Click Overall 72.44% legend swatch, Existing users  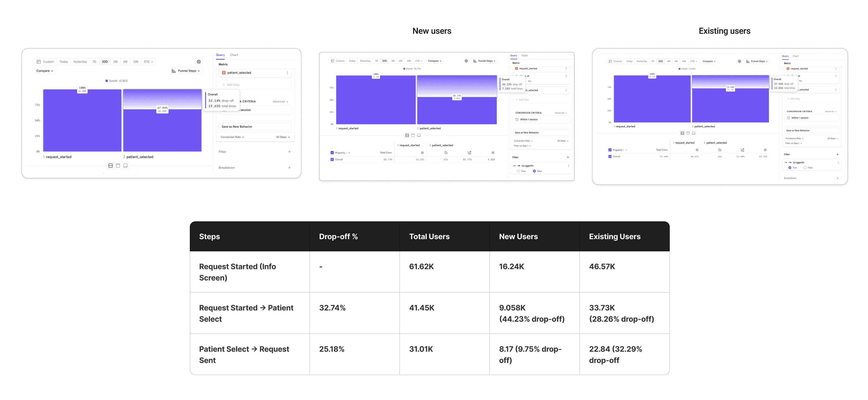click(679, 69)
